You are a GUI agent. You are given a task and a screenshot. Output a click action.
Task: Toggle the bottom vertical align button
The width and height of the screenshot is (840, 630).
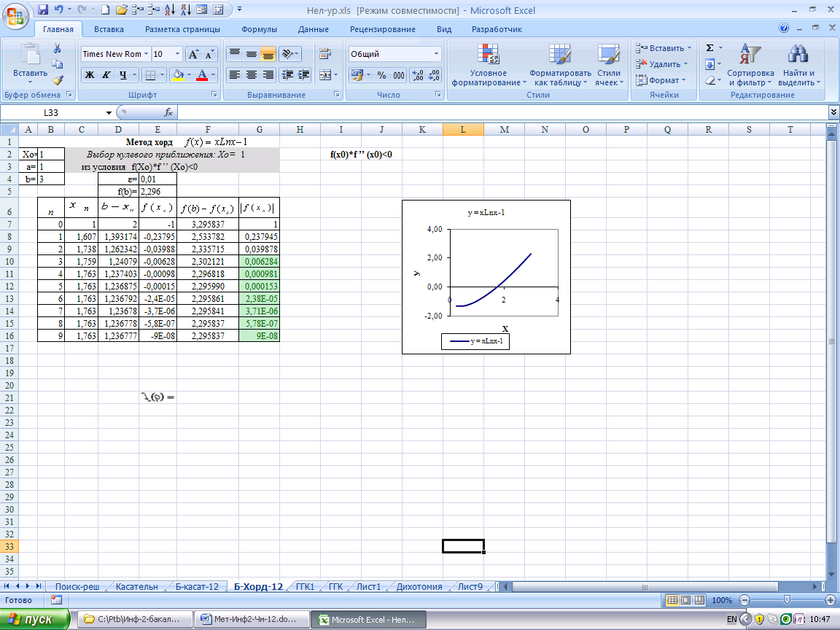268,54
